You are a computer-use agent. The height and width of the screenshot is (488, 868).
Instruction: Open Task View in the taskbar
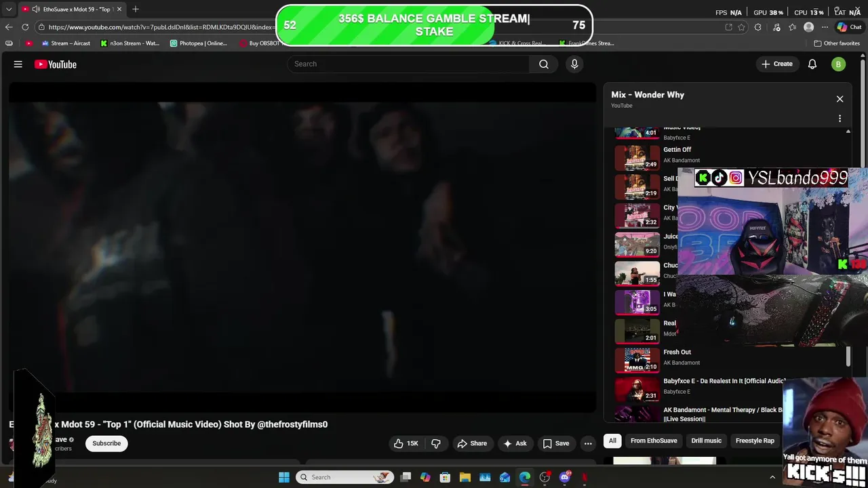[x=406, y=477]
